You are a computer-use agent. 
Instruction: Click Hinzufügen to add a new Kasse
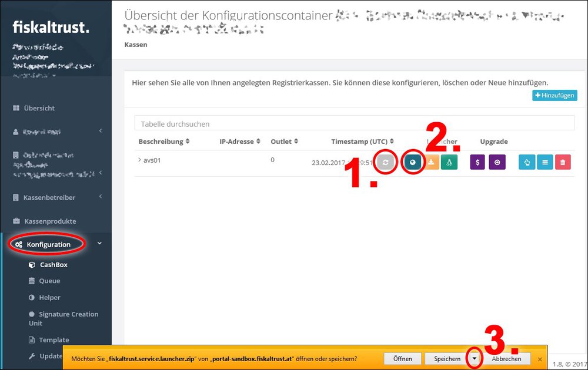click(x=554, y=95)
